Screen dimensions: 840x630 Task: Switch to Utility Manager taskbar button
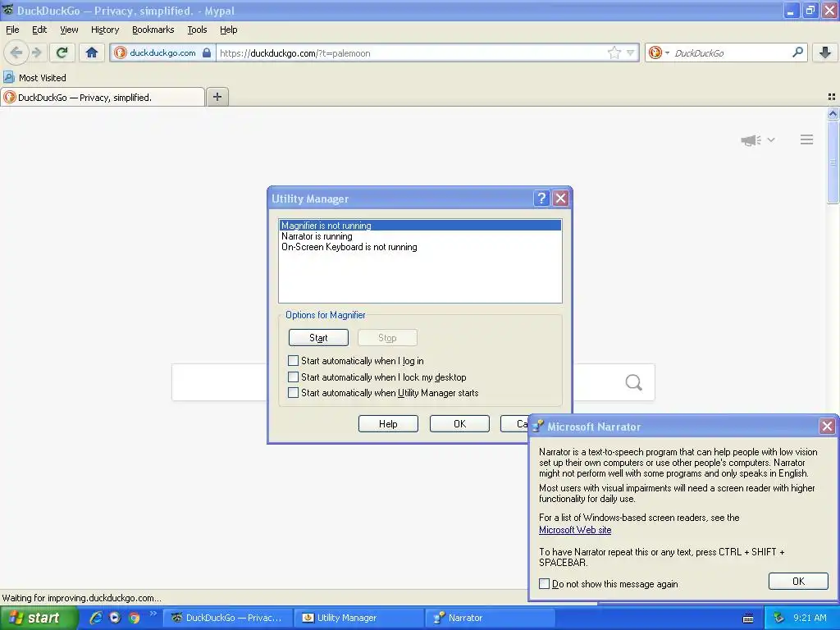click(358, 618)
